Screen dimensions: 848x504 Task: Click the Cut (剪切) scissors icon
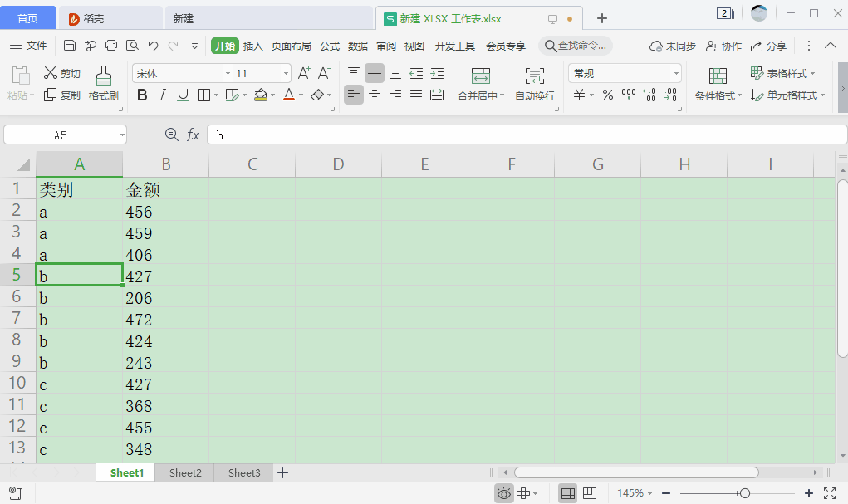coord(51,73)
